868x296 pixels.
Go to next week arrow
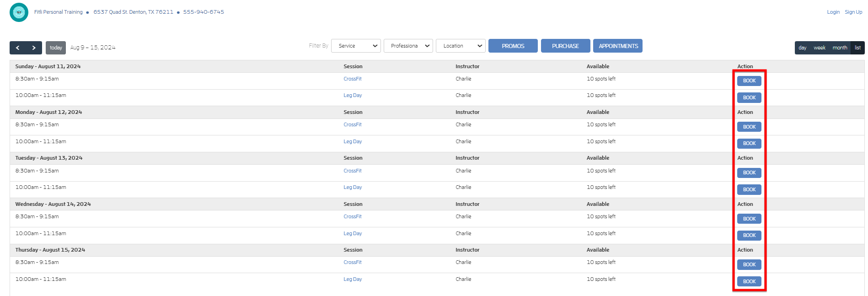point(34,48)
